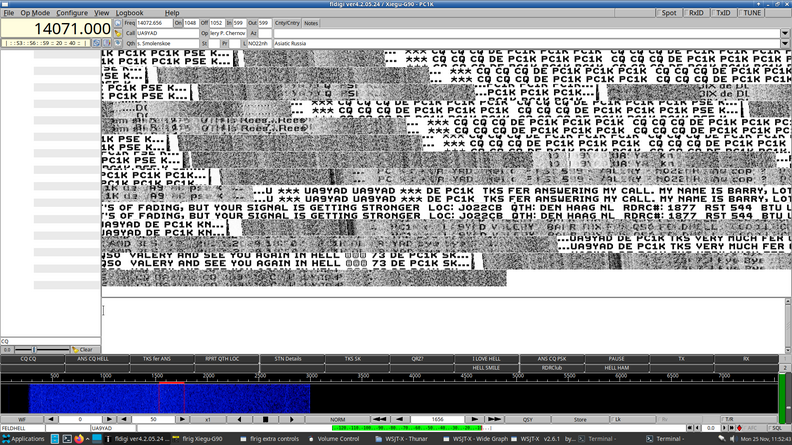Select the Cnty/Cntry tab
The height and width of the screenshot is (445, 792).
[287, 23]
